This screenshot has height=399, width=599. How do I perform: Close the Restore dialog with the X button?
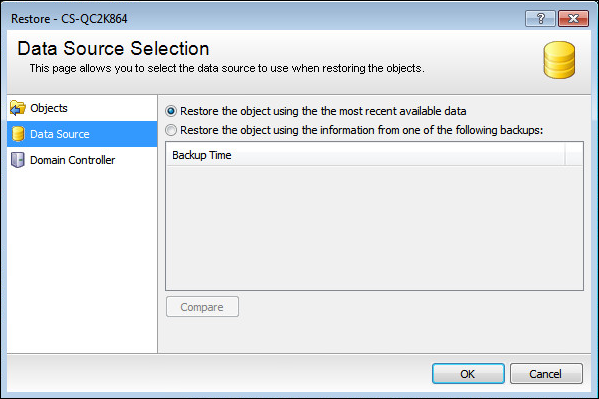(573, 18)
